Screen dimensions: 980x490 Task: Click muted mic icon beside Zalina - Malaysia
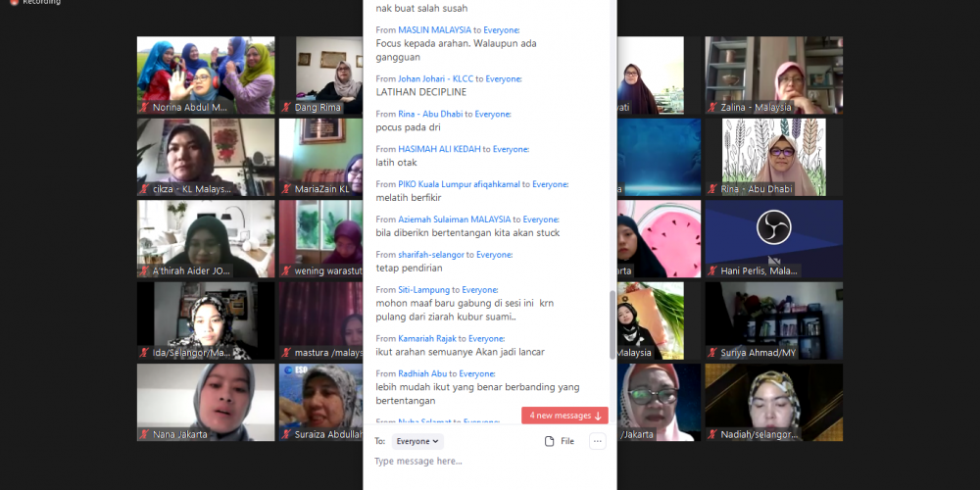click(713, 107)
